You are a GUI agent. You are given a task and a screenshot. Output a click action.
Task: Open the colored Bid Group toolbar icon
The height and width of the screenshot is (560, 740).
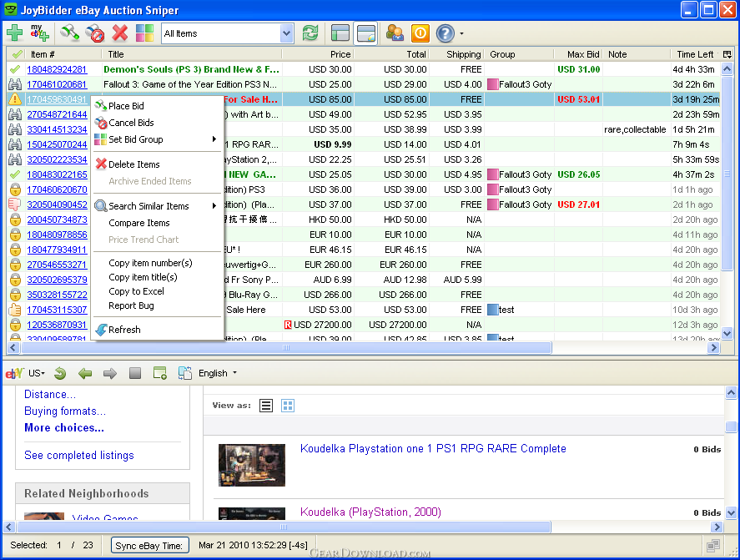click(144, 33)
